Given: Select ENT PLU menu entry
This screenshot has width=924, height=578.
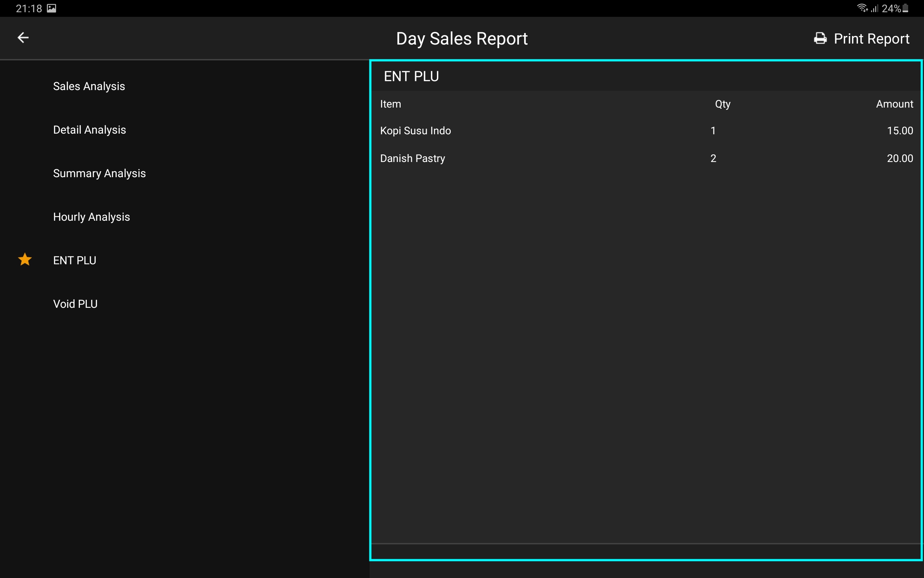Looking at the screenshot, I should tap(75, 261).
